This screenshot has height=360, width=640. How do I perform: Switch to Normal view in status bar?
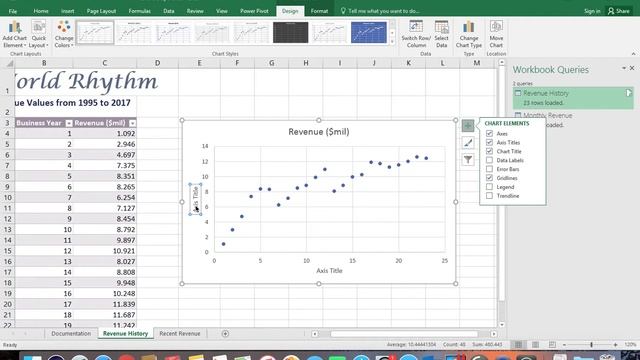[x=518, y=345]
